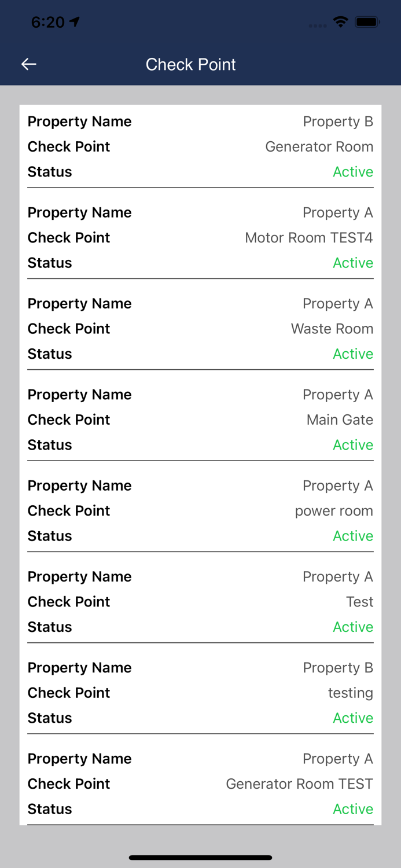Tap the Test check point value

[359, 602]
